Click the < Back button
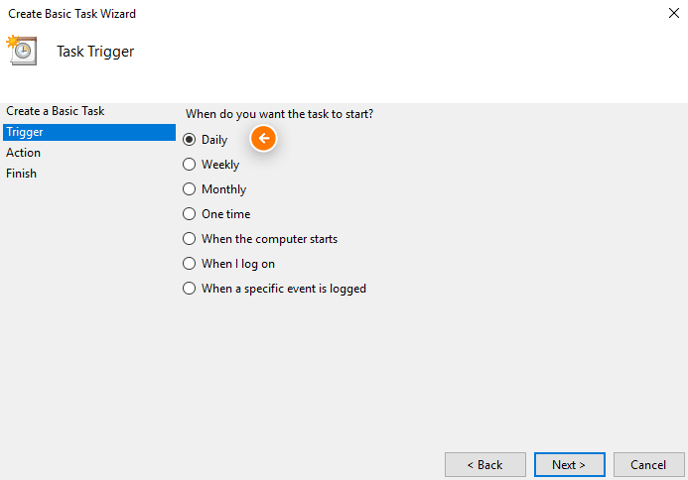Viewport: 688px width, 480px height. [x=485, y=464]
